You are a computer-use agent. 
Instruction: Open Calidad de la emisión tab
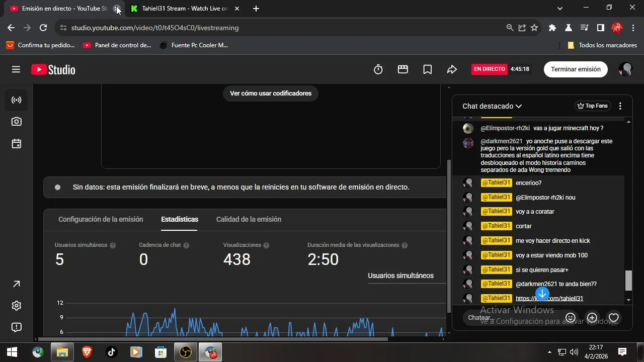249,219
